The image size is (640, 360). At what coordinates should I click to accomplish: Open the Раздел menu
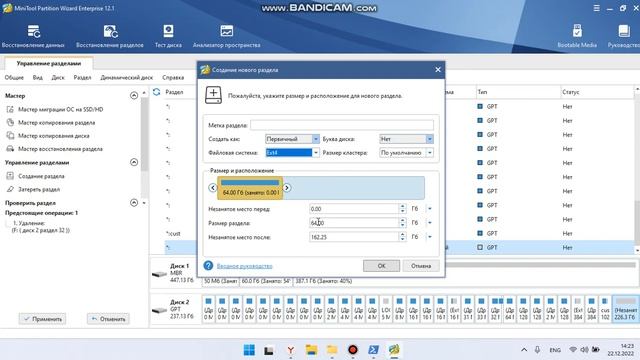pos(82,78)
